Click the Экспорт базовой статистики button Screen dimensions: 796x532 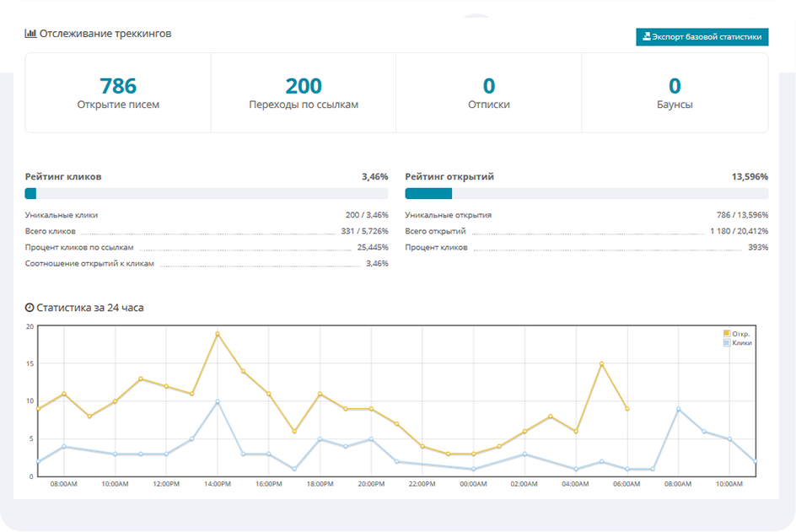(x=702, y=37)
